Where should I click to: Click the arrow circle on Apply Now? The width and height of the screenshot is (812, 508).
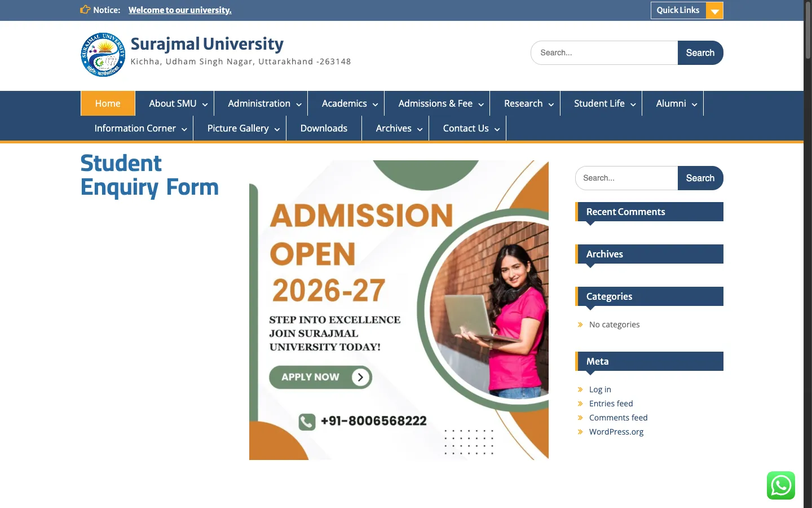coord(360,377)
